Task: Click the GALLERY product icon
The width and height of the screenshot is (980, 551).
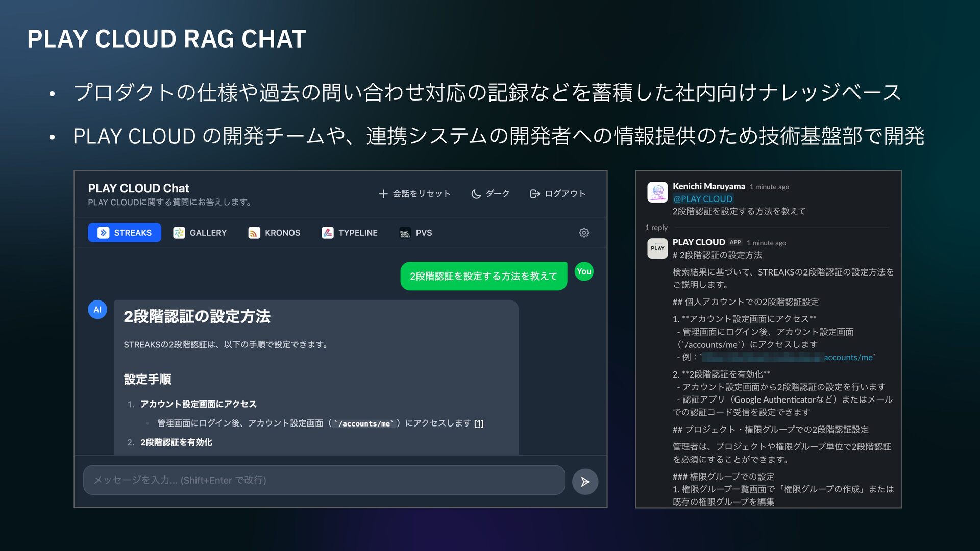Action: coord(179,233)
